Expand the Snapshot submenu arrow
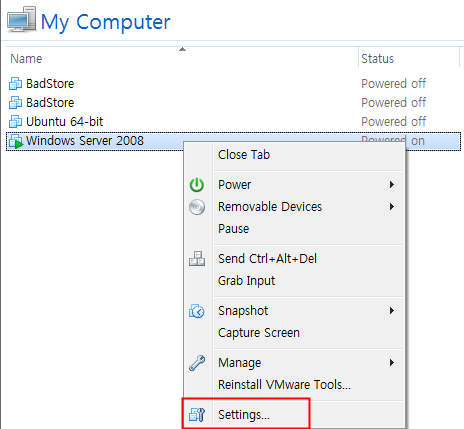 click(392, 311)
